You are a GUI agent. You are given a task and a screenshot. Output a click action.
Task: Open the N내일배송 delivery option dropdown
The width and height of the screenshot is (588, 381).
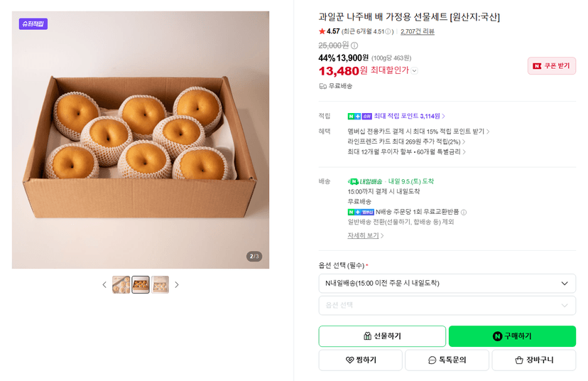point(447,284)
